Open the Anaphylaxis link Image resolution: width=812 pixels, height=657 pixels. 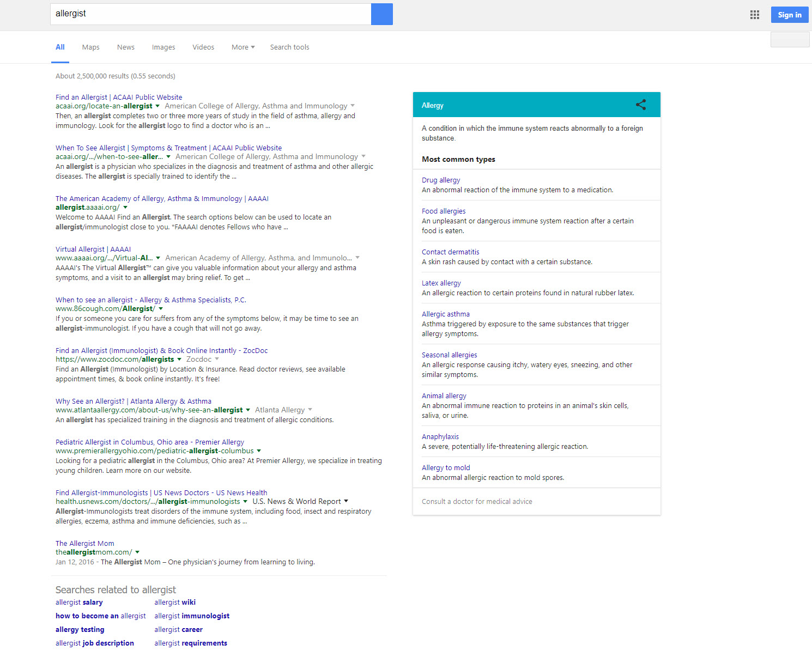pos(440,437)
